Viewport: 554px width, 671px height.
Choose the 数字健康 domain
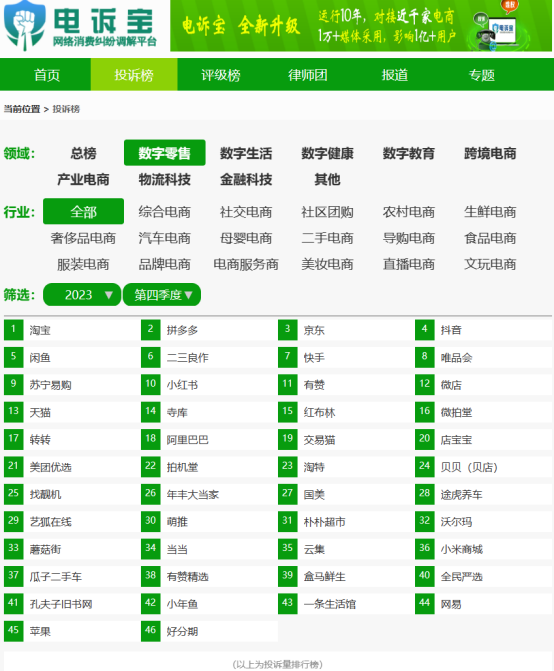tap(327, 153)
